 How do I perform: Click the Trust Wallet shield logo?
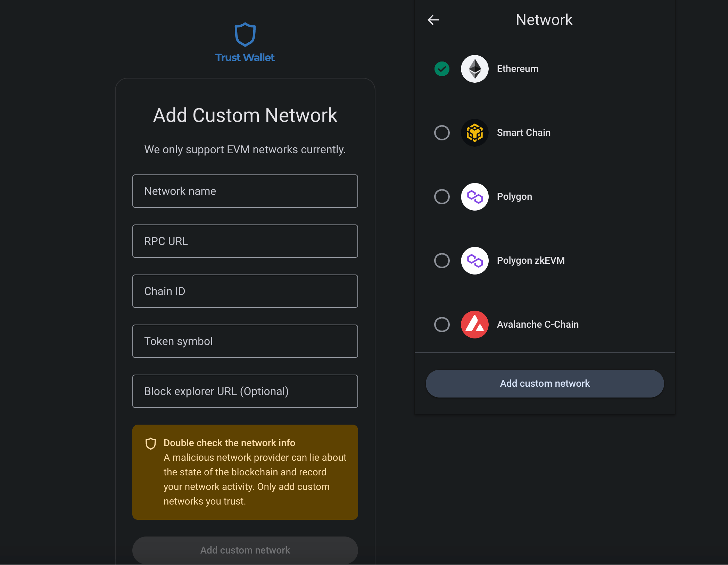point(245,35)
